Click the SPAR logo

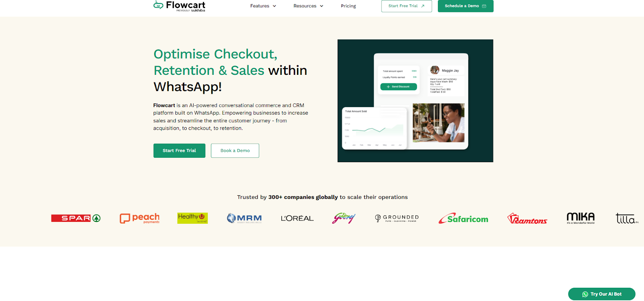tap(76, 218)
